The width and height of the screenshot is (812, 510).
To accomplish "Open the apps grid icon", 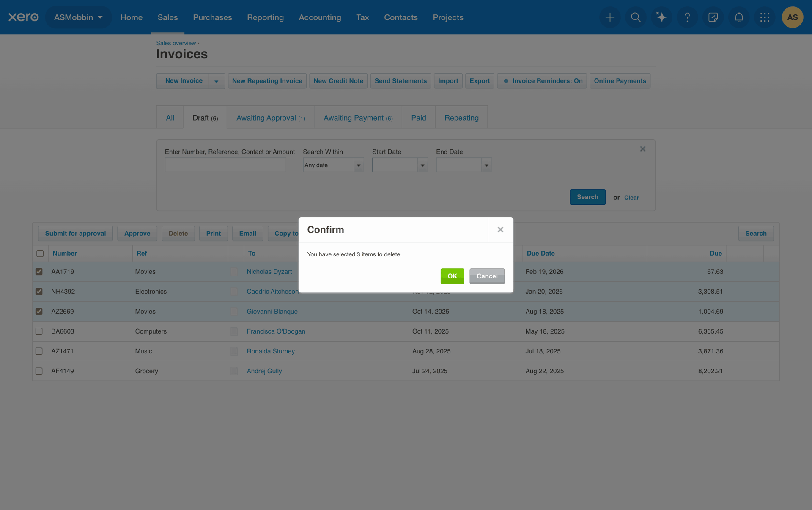I will [765, 17].
